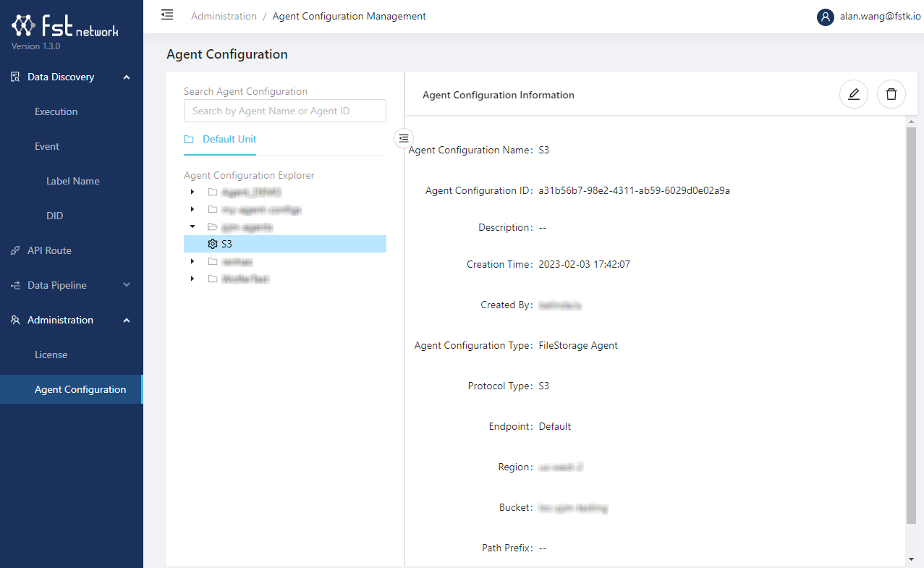Open the License page link
924x568 pixels.
(51, 355)
